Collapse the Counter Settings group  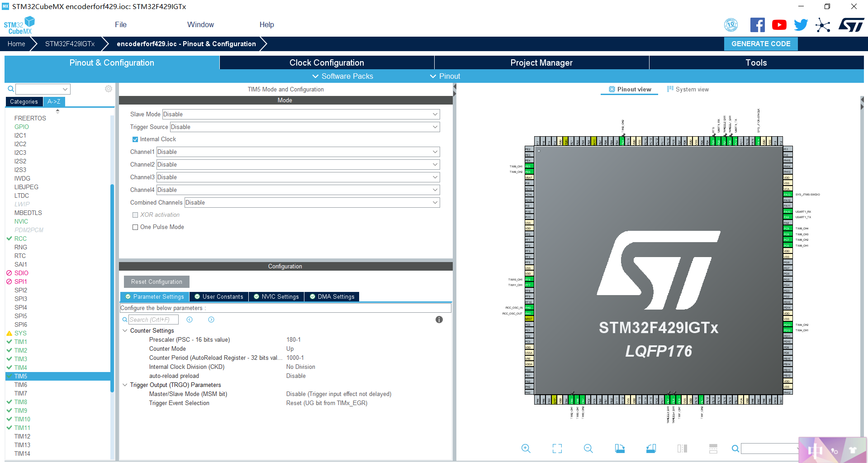click(125, 331)
